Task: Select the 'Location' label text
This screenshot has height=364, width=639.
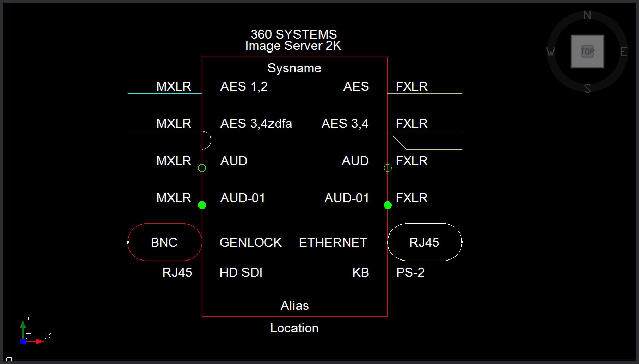Action: (x=294, y=328)
